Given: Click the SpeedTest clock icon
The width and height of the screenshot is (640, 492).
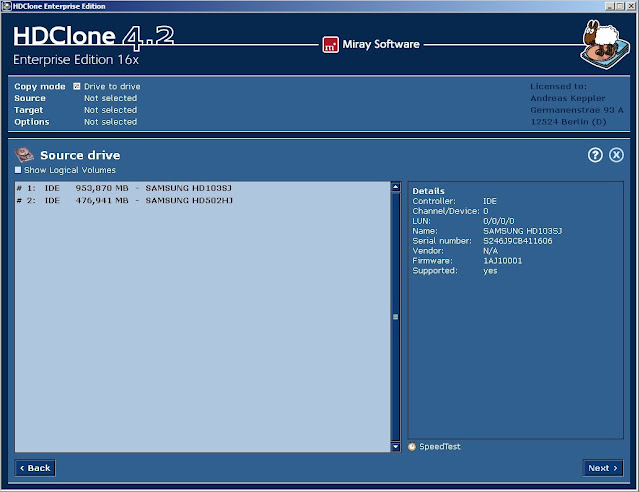Looking at the screenshot, I should point(412,447).
